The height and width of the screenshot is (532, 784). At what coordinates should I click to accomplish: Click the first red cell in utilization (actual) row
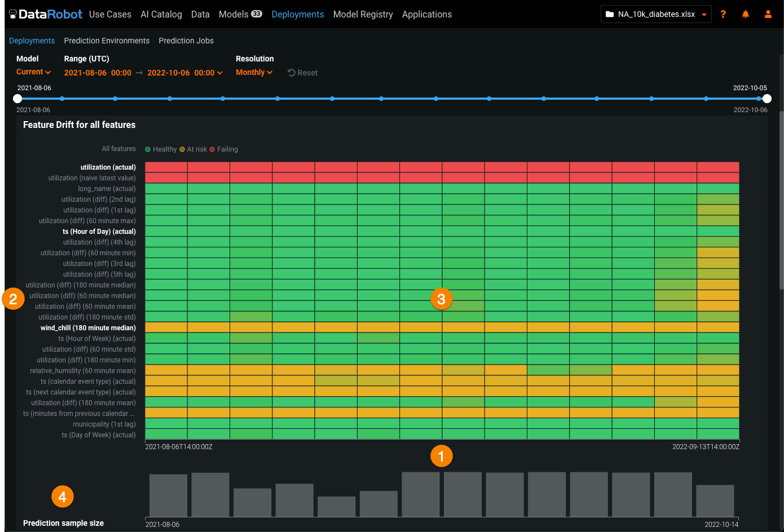point(166,167)
